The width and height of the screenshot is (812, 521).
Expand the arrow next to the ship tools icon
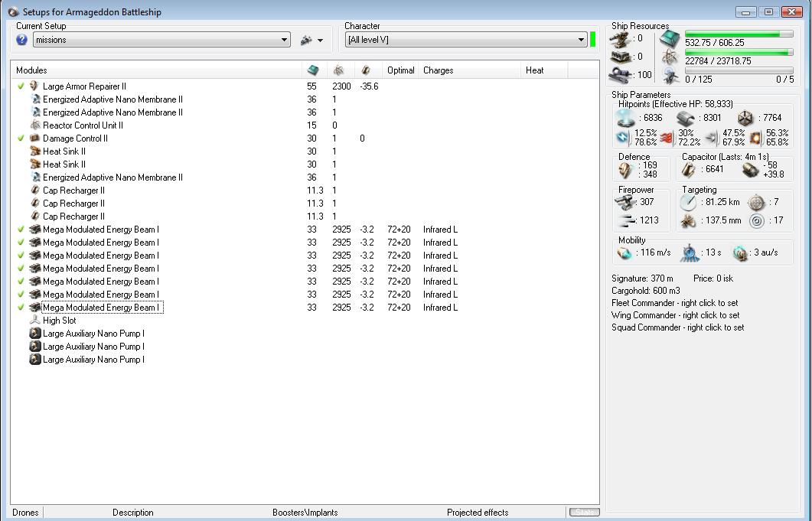click(x=321, y=41)
